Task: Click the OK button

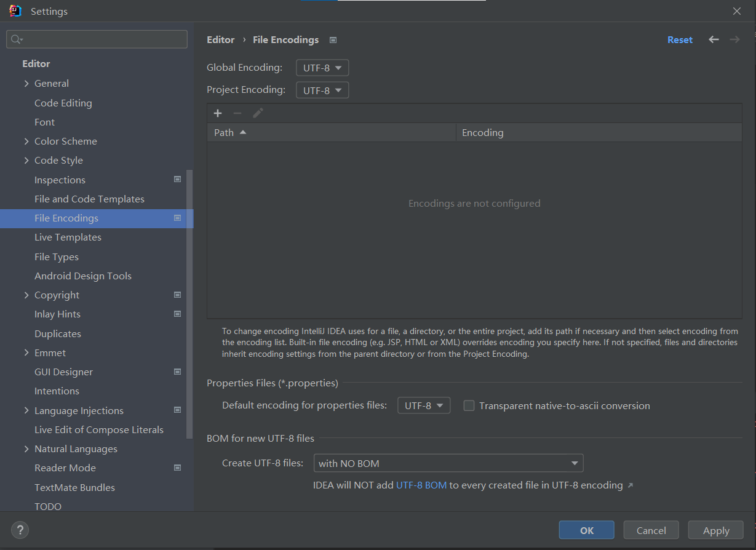Action: (x=586, y=530)
